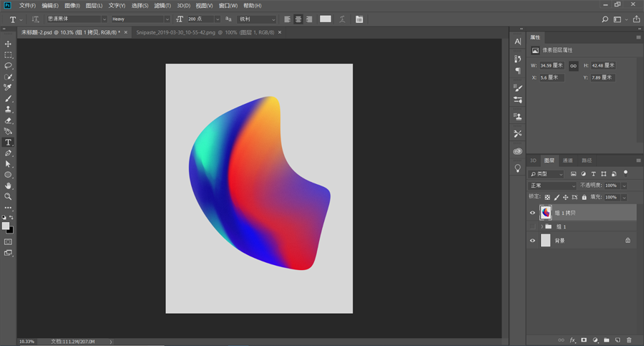The width and height of the screenshot is (644, 346).
Task: Click the text color swatch
Action: point(326,19)
